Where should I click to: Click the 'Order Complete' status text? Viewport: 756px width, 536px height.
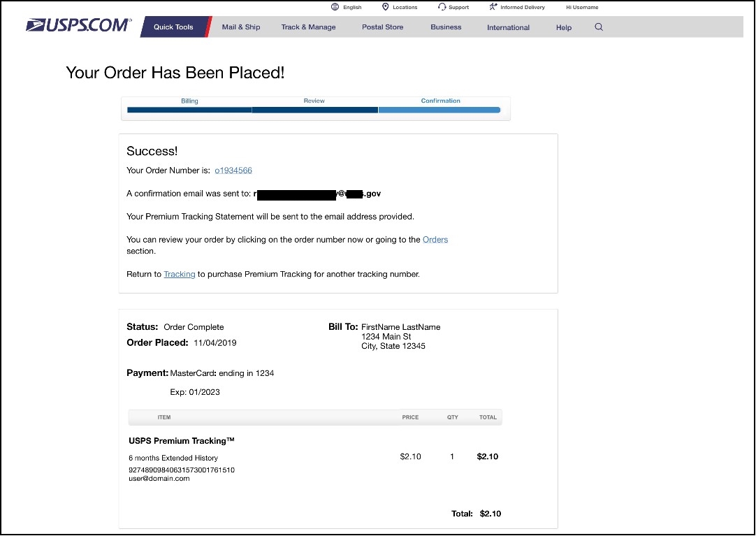coord(194,327)
